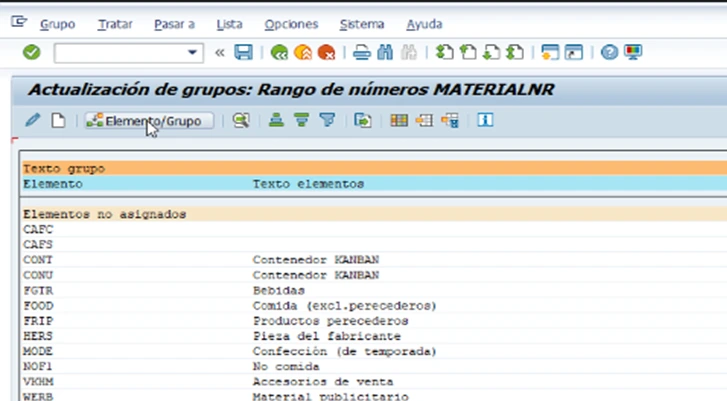Viewport: 727px width, 401px height.
Task: Customize local layout monitor icon
Action: [633, 52]
